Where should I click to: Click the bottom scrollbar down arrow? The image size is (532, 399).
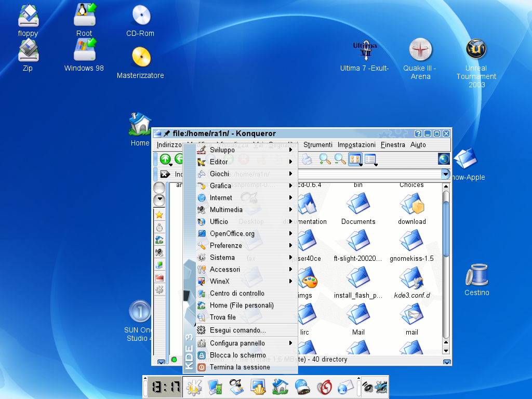(446, 351)
